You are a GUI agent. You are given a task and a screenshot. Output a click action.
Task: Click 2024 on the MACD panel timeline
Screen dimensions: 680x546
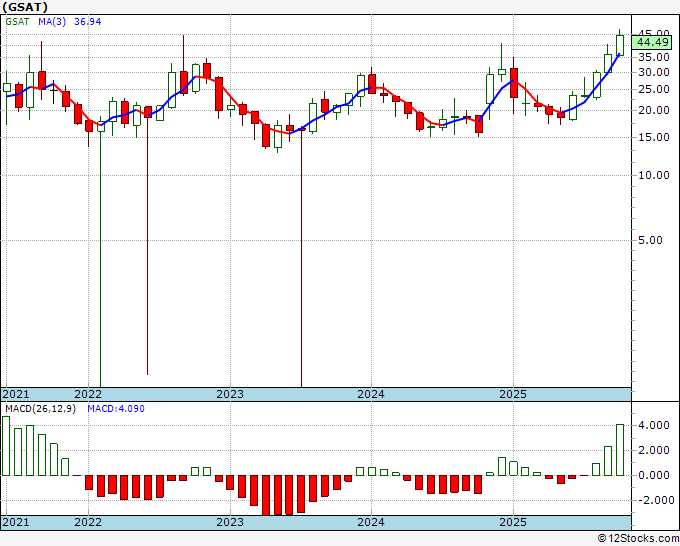pos(371,522)
